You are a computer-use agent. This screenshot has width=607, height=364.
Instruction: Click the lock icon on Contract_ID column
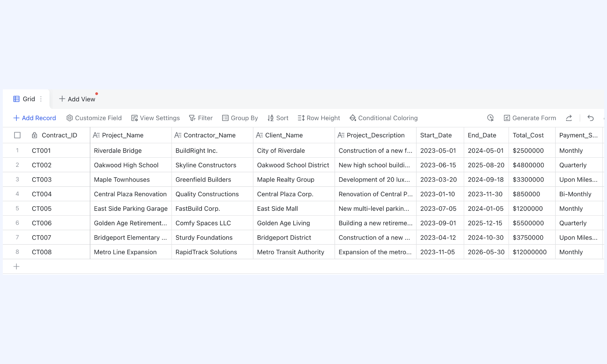[x=35, y=135]
